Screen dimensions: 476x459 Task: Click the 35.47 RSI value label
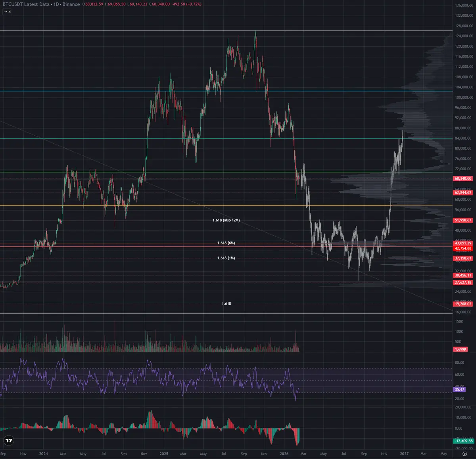click(460, 390)
